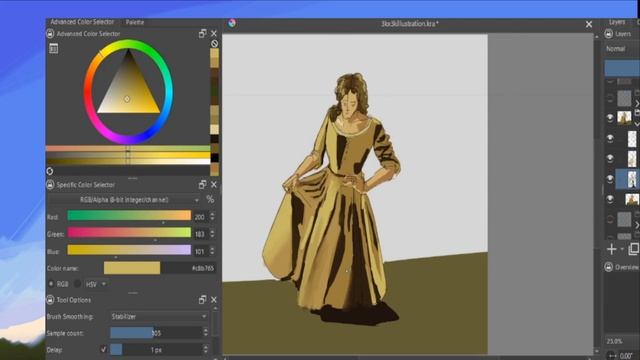Close the Tool Options docker
Image resolution: width=640 pixels, height=360 pixels.
click(x=214, y=300)
